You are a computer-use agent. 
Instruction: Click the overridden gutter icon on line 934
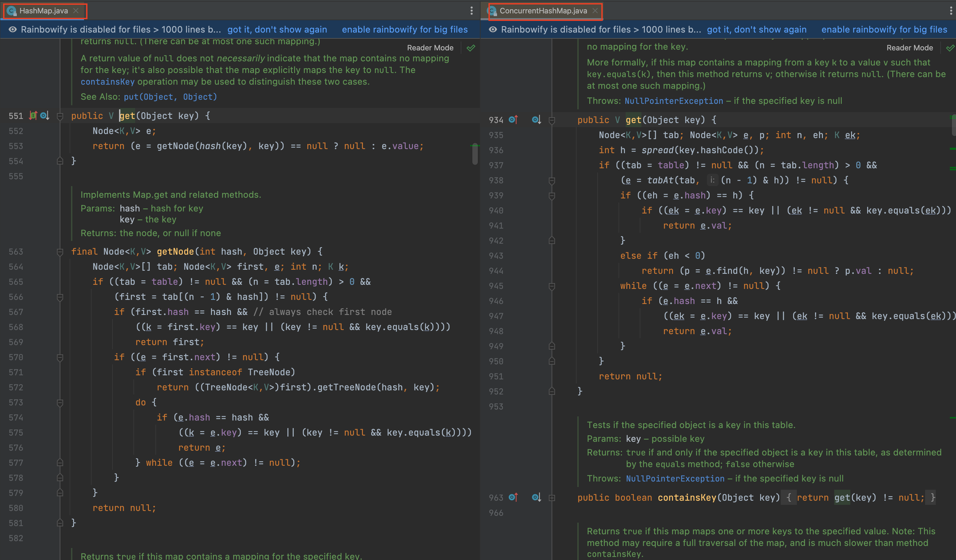pos(536,120)
